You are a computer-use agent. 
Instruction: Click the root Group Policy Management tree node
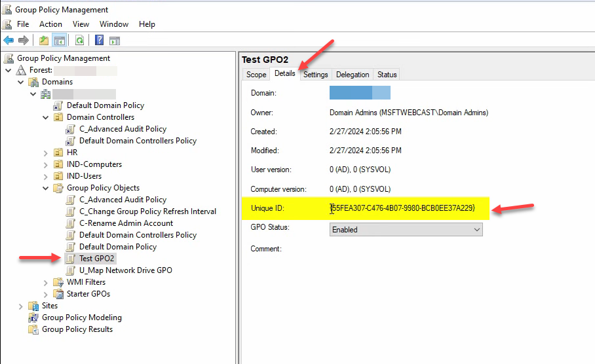point(64,58)
